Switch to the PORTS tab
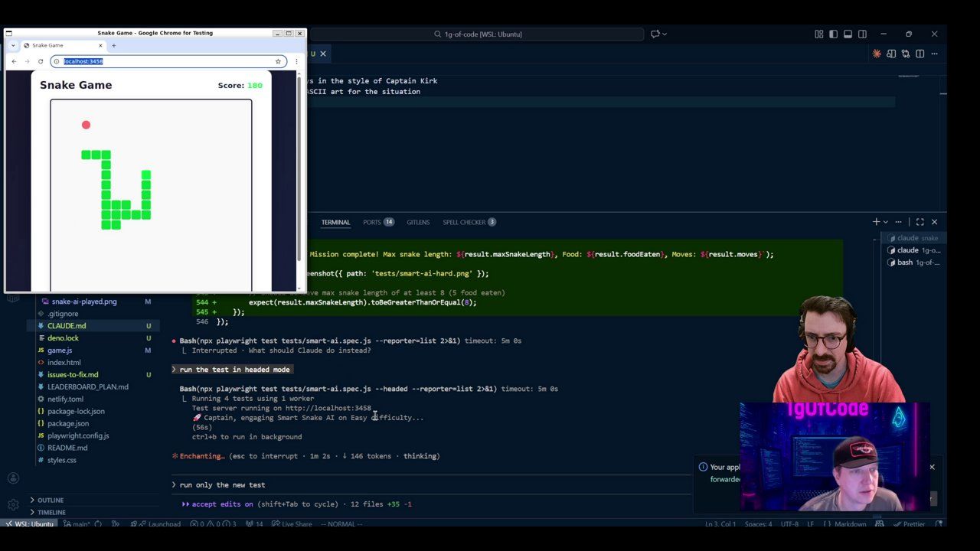 [372, 222]
